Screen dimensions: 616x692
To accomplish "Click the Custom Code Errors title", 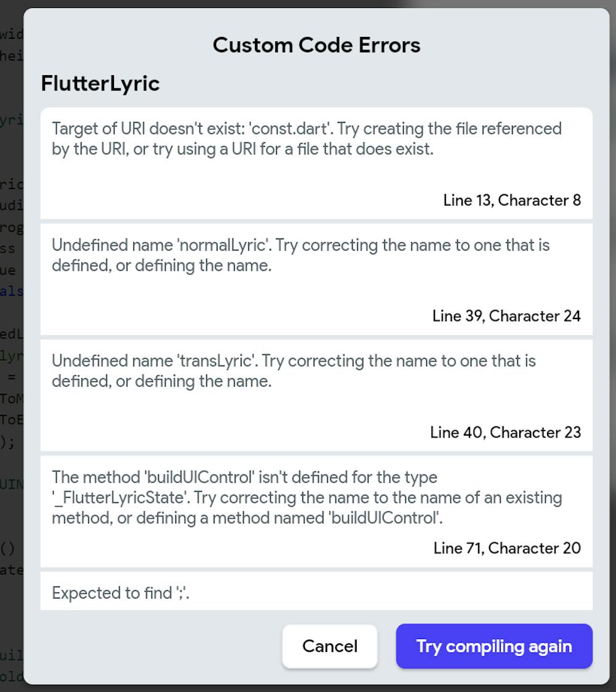I will click(317, 45).
